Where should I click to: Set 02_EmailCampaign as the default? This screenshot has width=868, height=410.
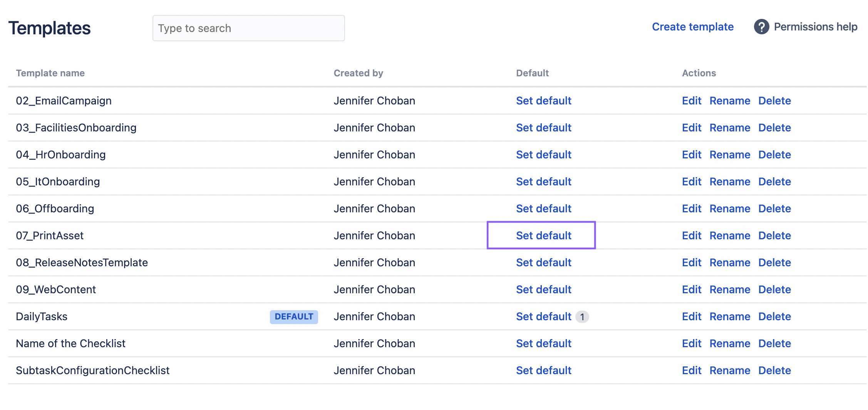(543, 101)
